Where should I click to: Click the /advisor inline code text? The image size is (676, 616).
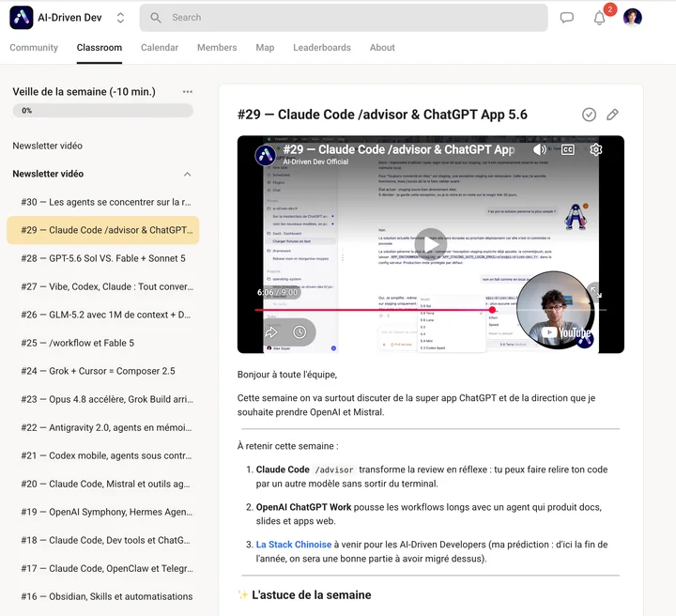pos(334,470)
